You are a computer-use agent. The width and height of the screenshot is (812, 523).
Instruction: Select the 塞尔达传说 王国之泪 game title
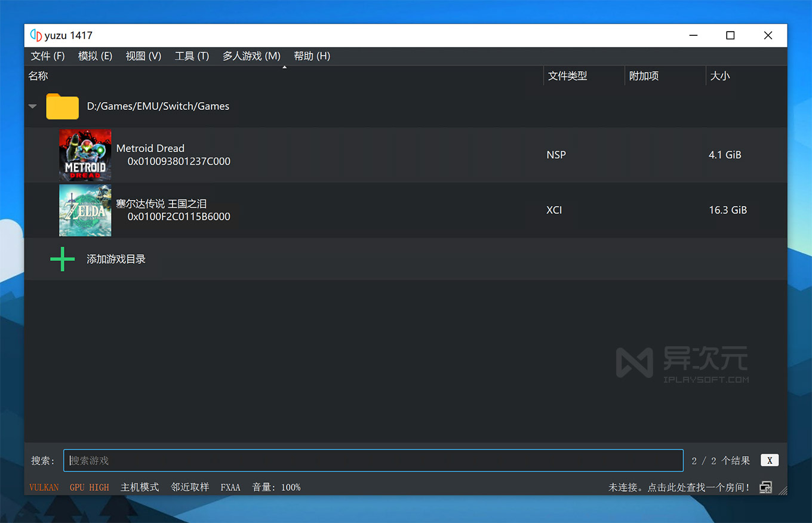click(161, 204)
